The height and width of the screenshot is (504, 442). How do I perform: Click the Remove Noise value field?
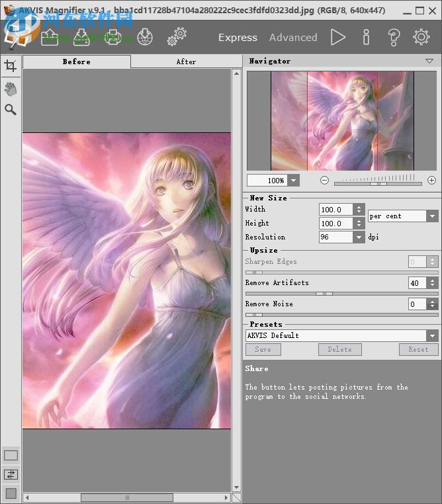[x=418, y=304]
